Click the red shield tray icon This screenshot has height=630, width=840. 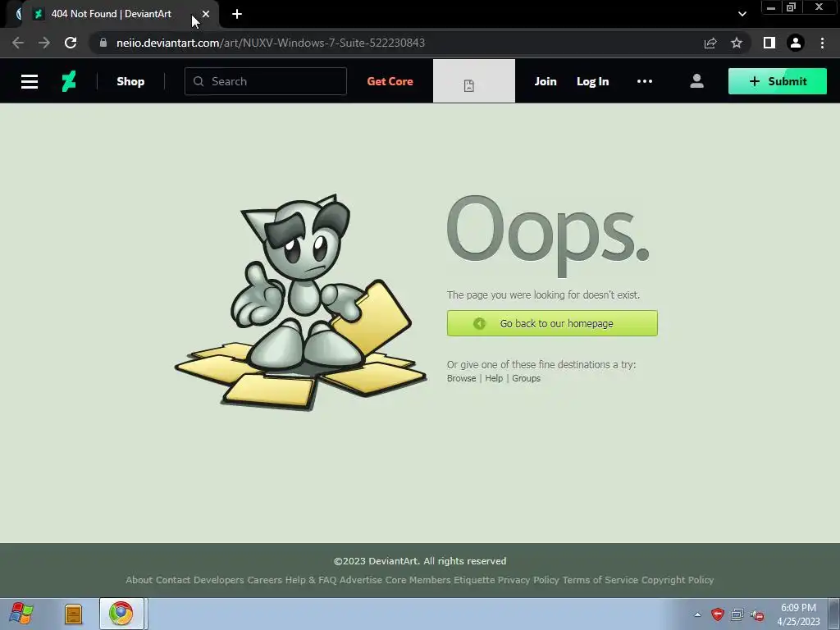pos(717,614)
